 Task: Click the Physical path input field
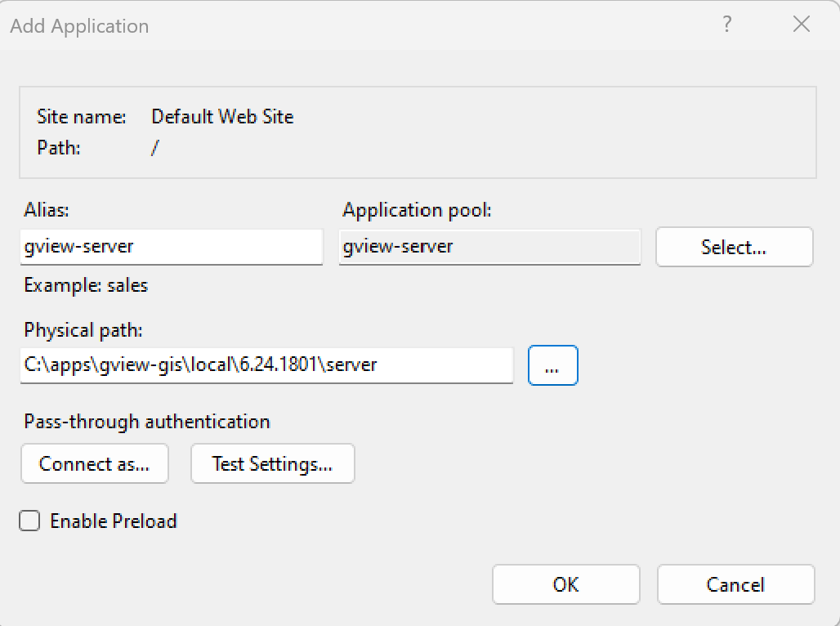266,365
